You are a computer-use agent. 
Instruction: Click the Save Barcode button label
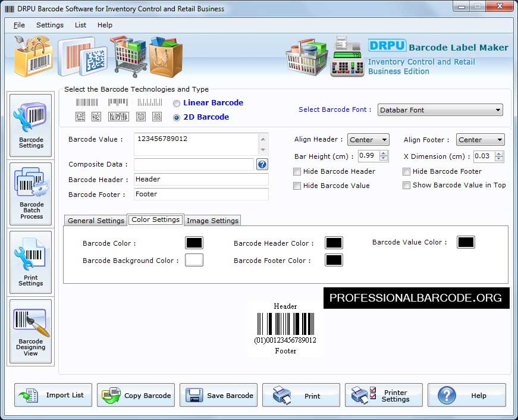(x=230, y=396)
